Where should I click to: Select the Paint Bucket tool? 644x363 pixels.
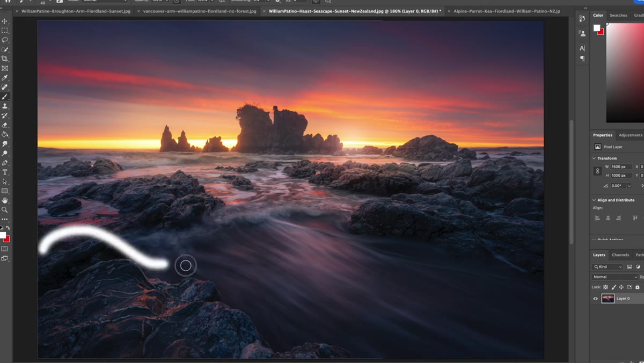(5, 134)
